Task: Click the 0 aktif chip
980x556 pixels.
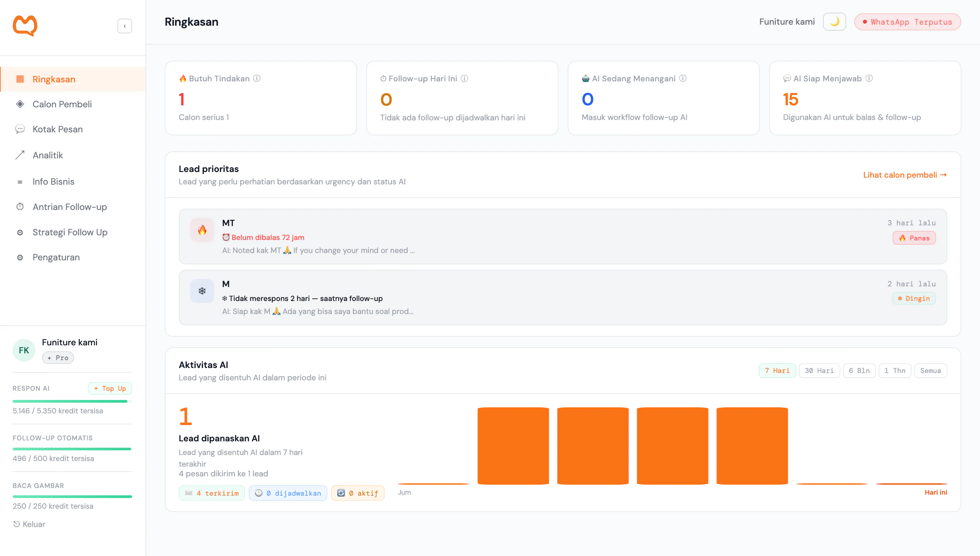Action: 358,493
